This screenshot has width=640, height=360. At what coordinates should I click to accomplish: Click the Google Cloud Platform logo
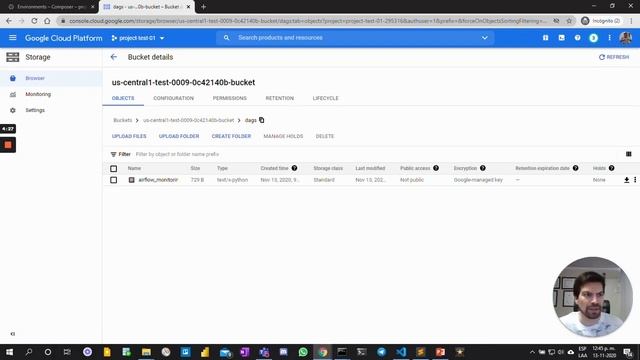tap(64, 38)
